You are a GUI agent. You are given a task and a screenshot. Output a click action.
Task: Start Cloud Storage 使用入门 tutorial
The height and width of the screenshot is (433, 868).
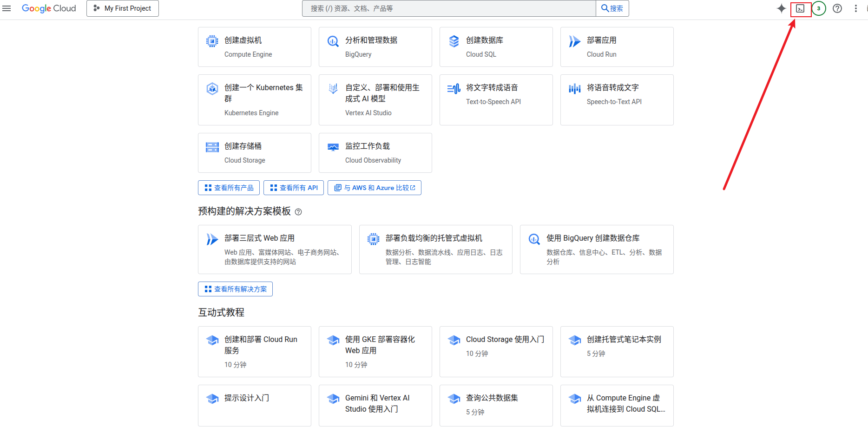496,351
